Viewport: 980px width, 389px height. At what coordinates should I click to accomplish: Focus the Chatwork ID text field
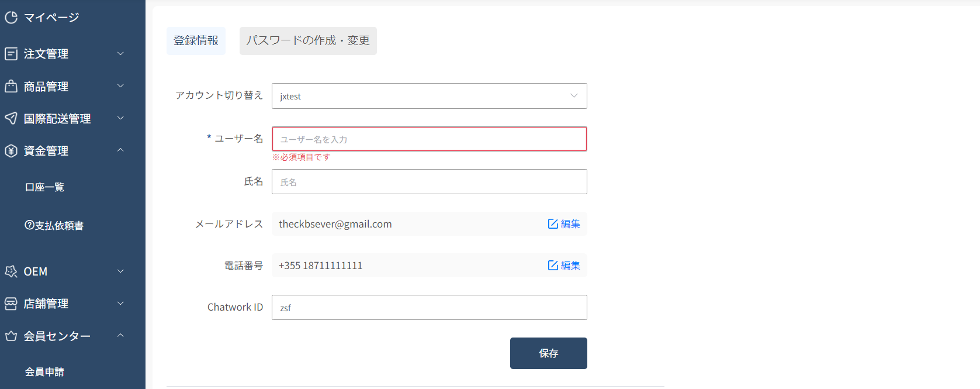pos(429,308)
